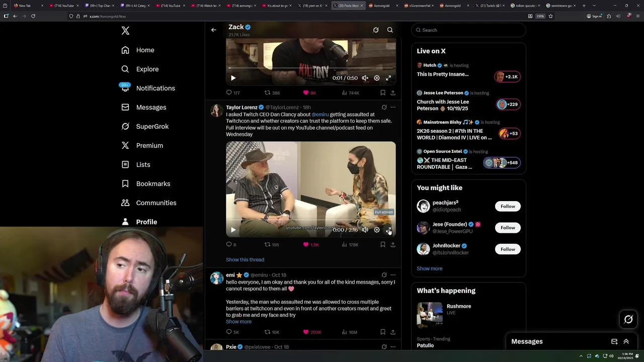Open Messages in left sidebar
Viewport: 644px width, 362px height.
pyautogui.click(x=143, y=107)
